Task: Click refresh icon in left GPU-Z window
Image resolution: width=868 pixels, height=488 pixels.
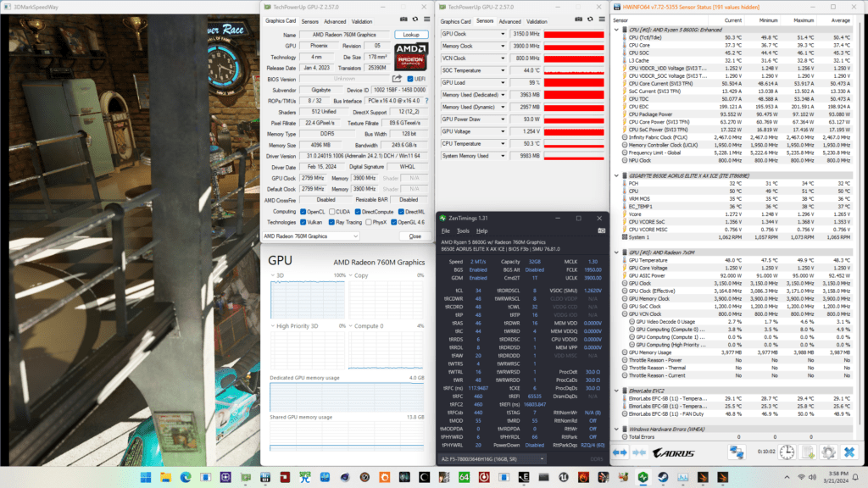Action: [x=415, y=19]
